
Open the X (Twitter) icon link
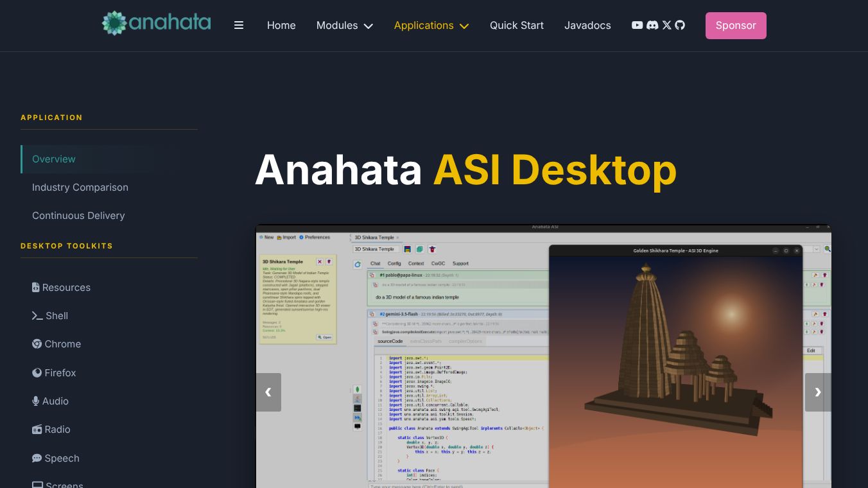click(666, 25)
